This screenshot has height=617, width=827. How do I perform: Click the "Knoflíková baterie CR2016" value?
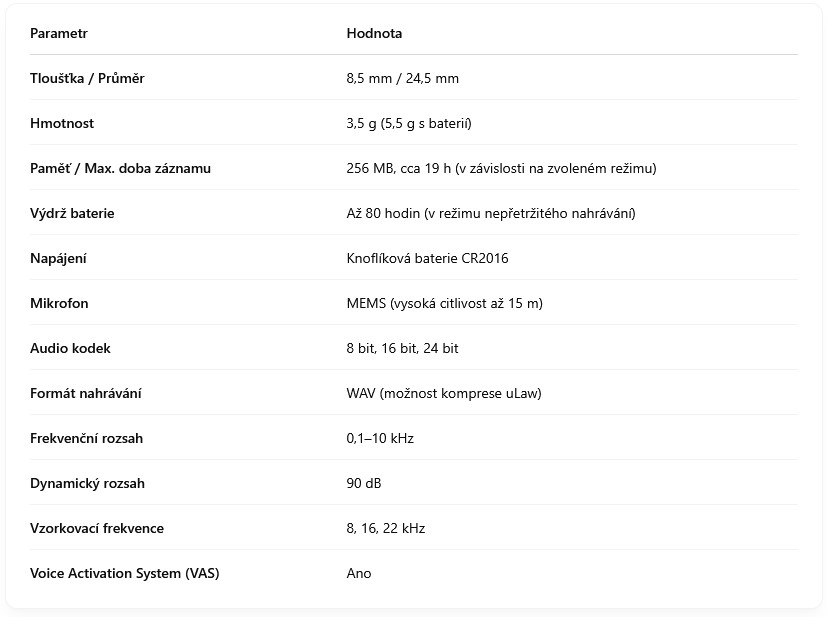[427, 258]
